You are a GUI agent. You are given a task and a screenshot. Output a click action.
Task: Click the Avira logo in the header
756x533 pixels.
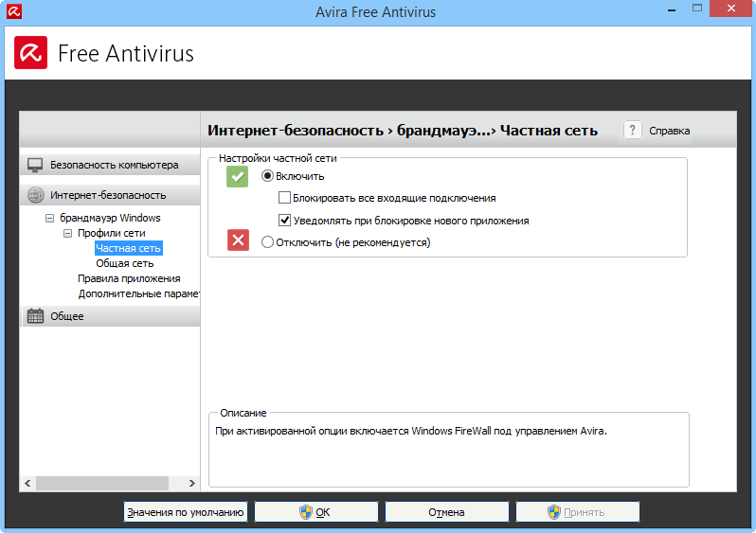31,52
